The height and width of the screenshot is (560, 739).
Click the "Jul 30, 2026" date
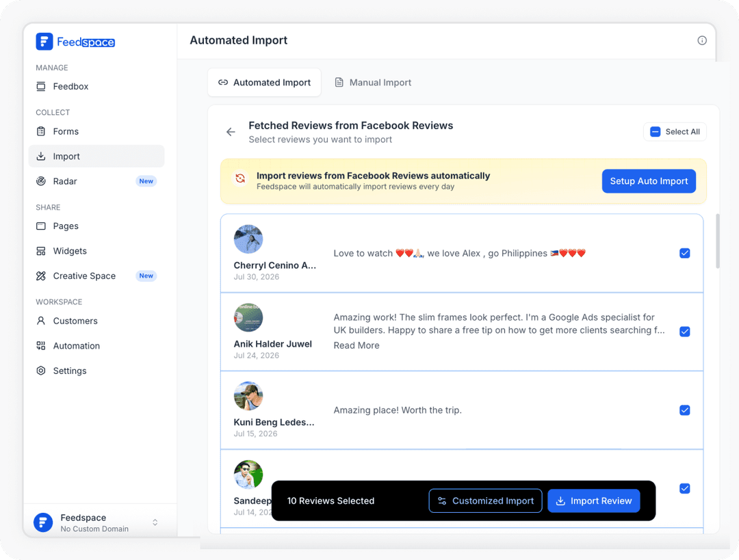257,277
